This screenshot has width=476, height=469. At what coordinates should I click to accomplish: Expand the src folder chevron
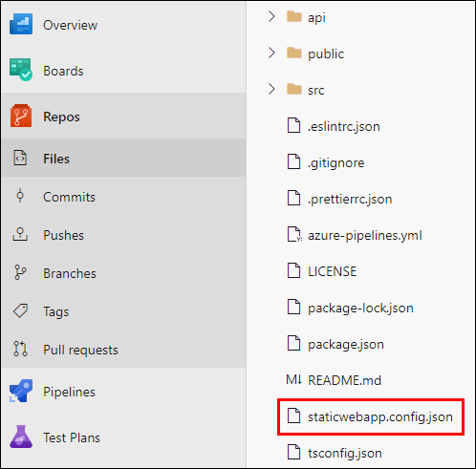[x=271, y=89]
